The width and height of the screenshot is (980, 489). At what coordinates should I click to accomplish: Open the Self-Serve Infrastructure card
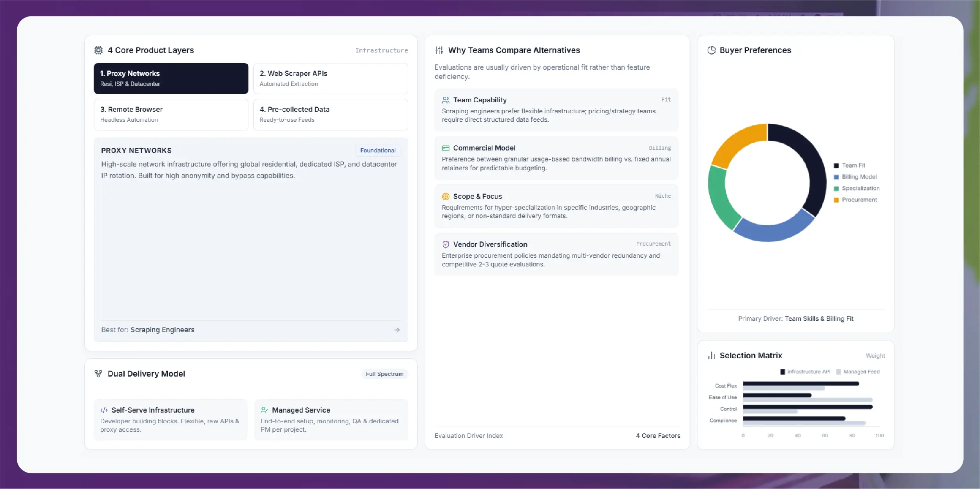(x=170, y=420)
